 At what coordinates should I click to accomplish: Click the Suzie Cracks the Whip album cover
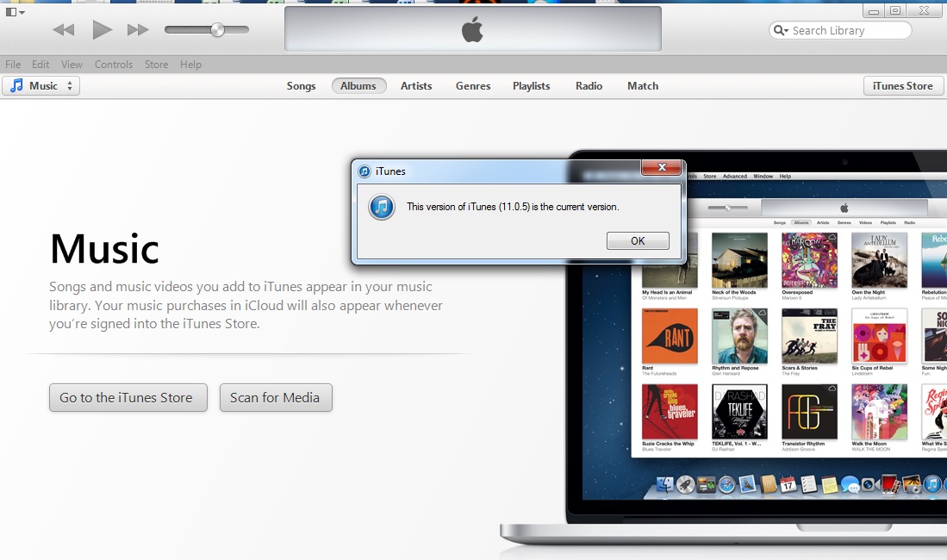[670, 412]
